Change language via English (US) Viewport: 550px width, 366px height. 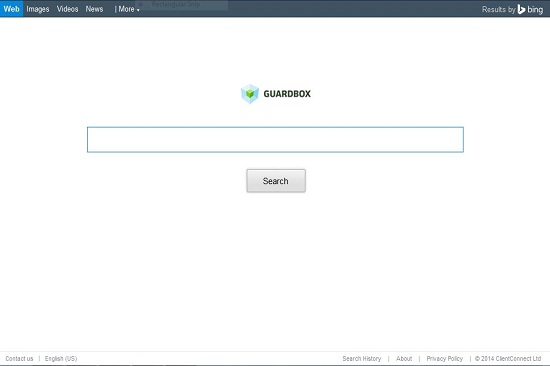[x=61, y=359]
